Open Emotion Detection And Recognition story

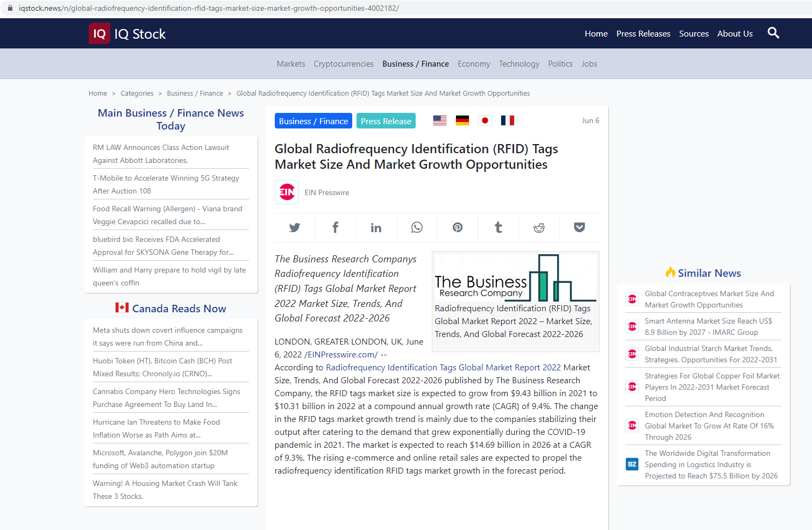click(709, 426)
